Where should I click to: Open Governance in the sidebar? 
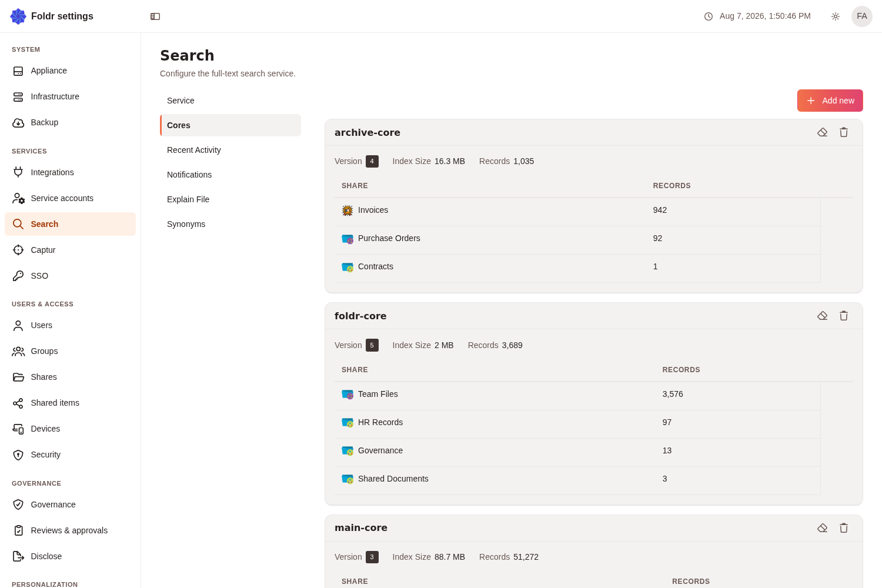(70, 505)
